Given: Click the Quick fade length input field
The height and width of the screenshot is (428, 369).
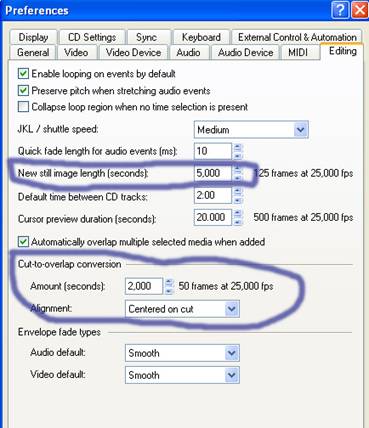Looking at the screenshot, I should 213,151.
